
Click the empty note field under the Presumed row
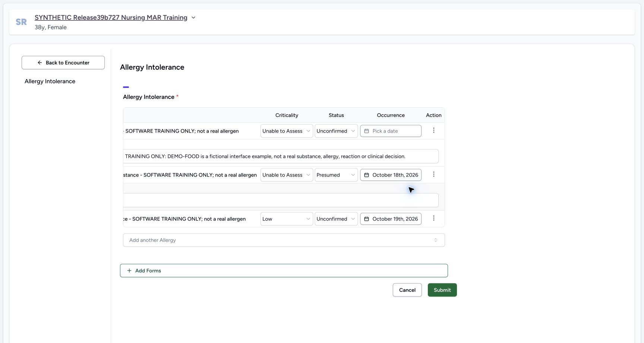[x=281, y=200]
